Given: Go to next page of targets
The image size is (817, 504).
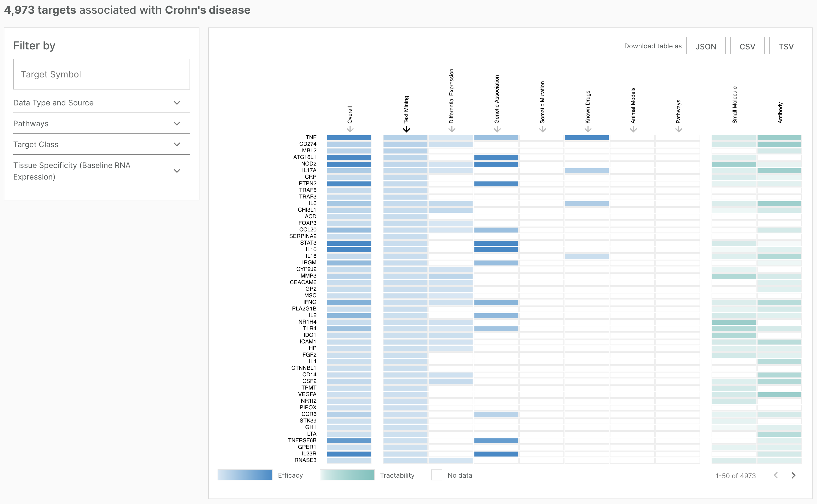Looking at the screenshot, I should [x=793, y=475].
